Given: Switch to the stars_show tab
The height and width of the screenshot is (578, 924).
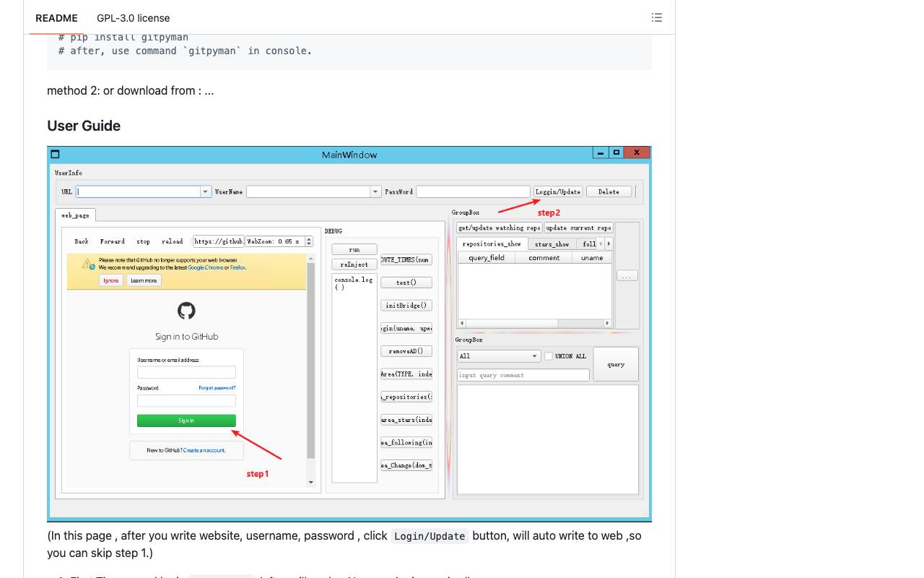Looking at the screenshot, I should pos(552,244).
